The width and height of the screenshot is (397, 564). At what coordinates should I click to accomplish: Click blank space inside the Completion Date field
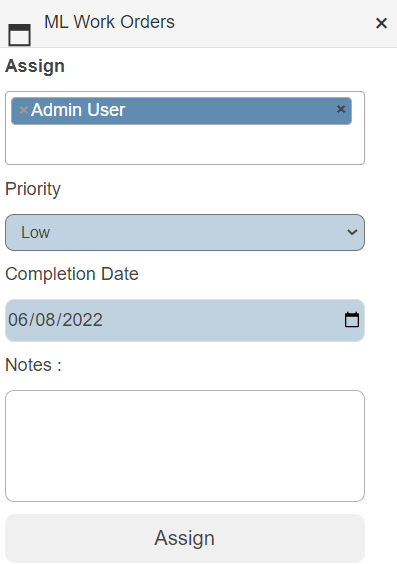pos(223,320)
